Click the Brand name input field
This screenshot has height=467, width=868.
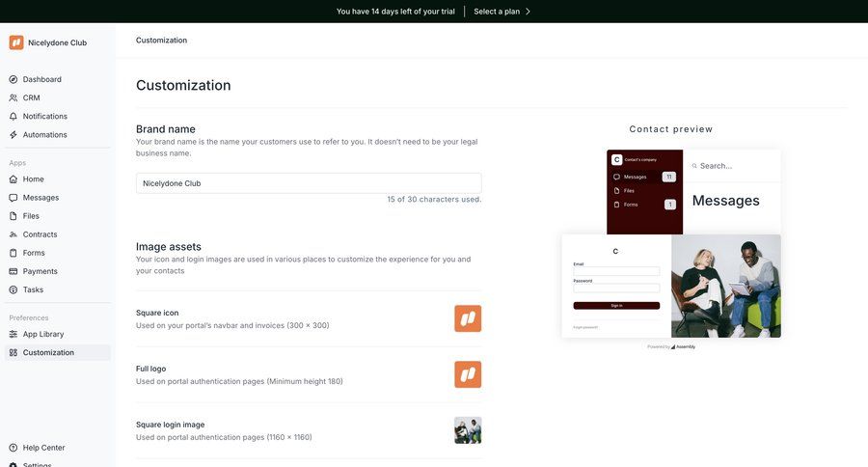pos(309,183)
